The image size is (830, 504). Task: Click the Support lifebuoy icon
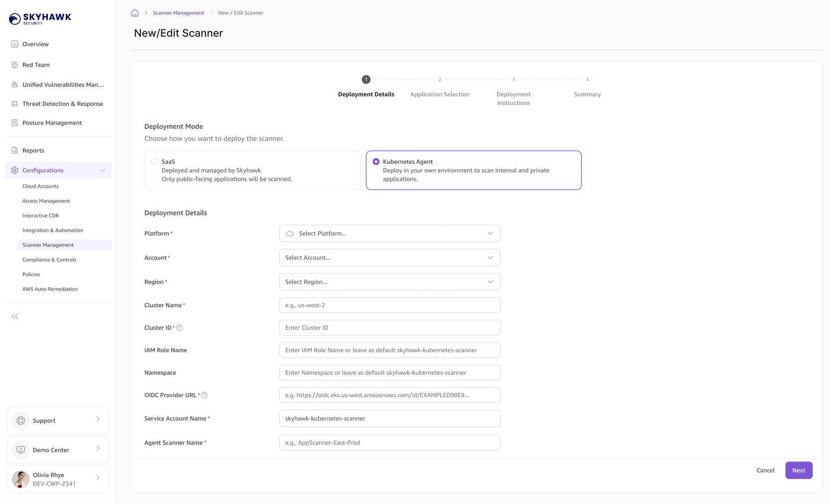(x=21, y=421)
